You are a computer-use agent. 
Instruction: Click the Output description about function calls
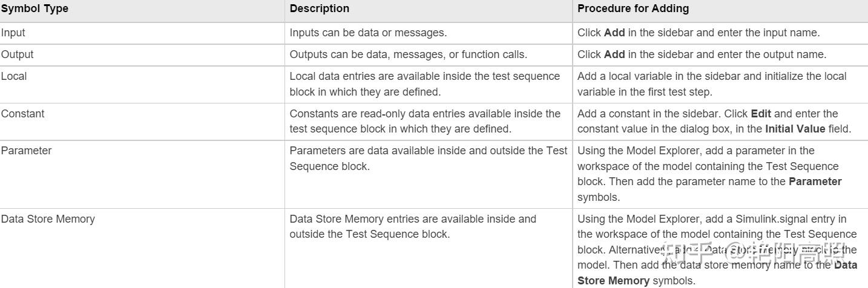408,54
